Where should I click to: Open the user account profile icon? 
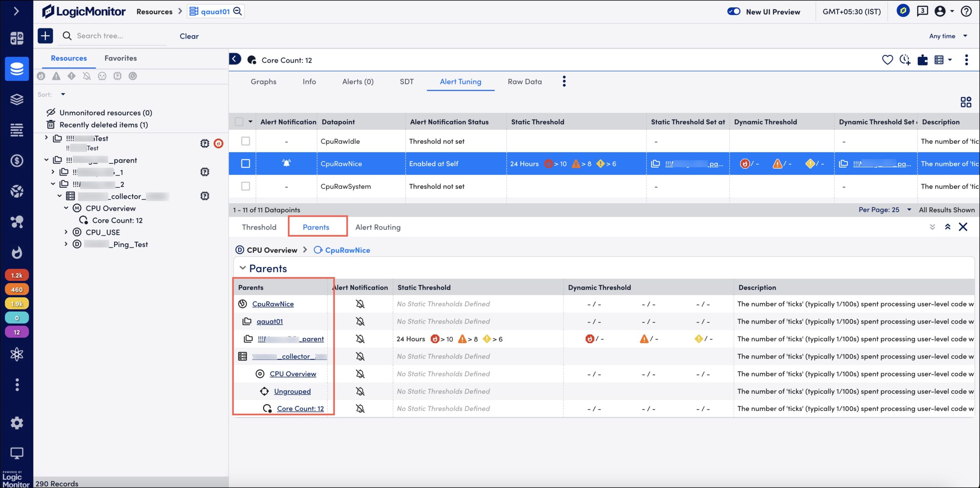pyautogui.click(x=940, y=11)
